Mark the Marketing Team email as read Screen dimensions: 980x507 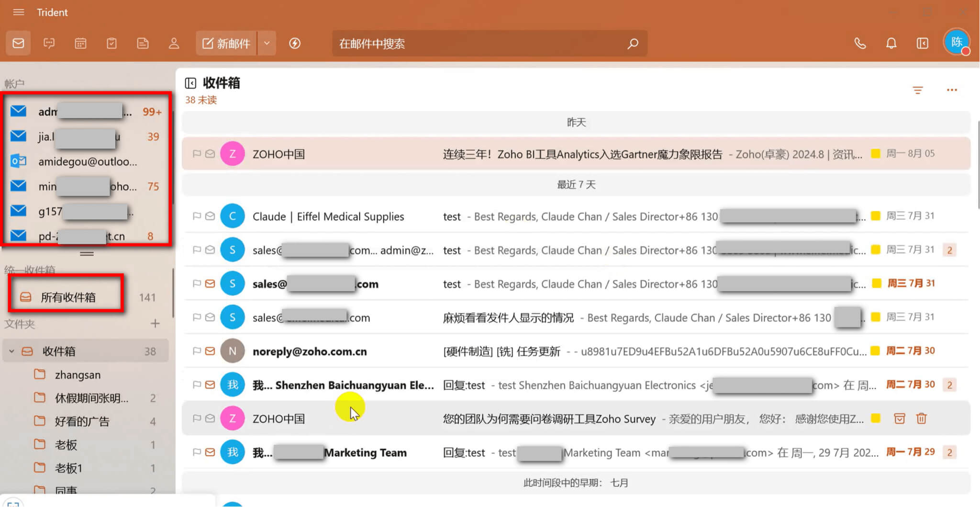point(210,452)
